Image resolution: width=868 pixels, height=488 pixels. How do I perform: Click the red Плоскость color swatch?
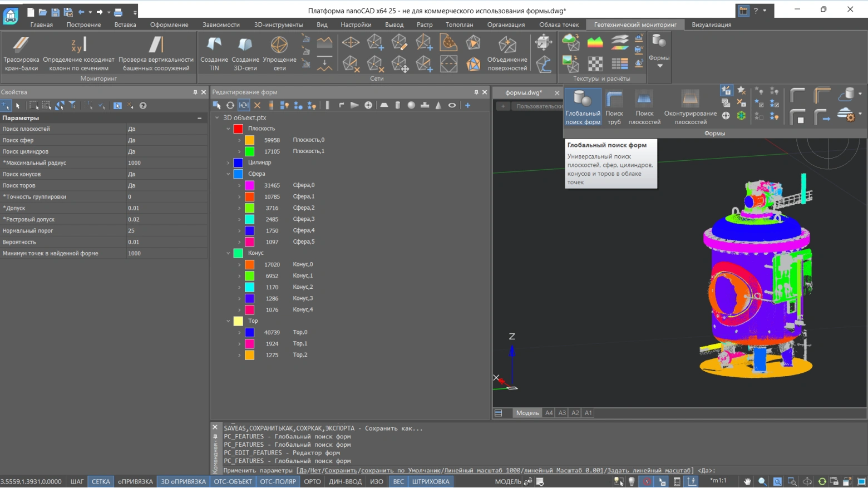pyautogui.click(x=238, y=129)
